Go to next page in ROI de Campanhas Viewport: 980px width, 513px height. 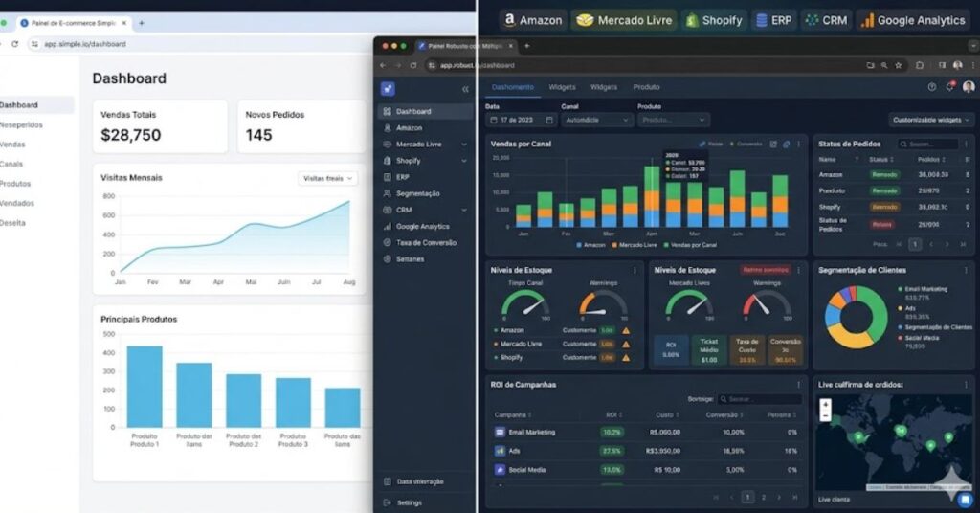pyautogui.click(x=779, y=498)
